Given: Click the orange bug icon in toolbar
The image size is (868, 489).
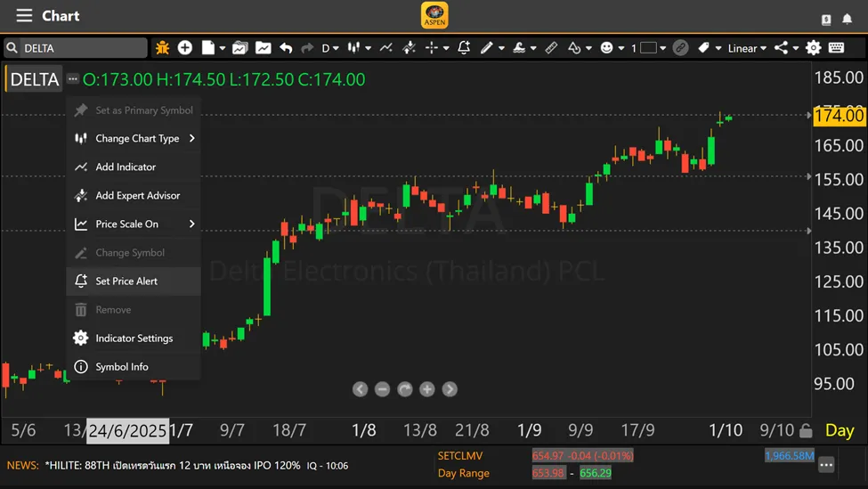Looking at the screenshot, I should click(162, 48).
